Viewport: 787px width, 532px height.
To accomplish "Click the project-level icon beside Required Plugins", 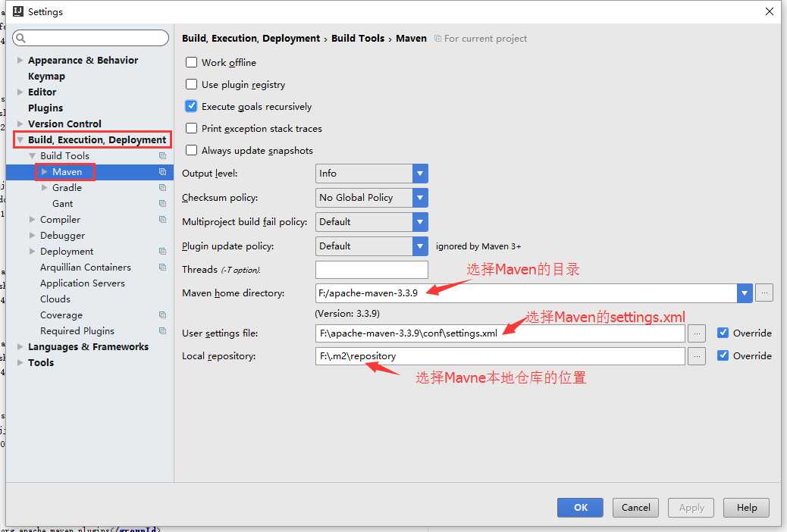I will (x=162, y=330).
